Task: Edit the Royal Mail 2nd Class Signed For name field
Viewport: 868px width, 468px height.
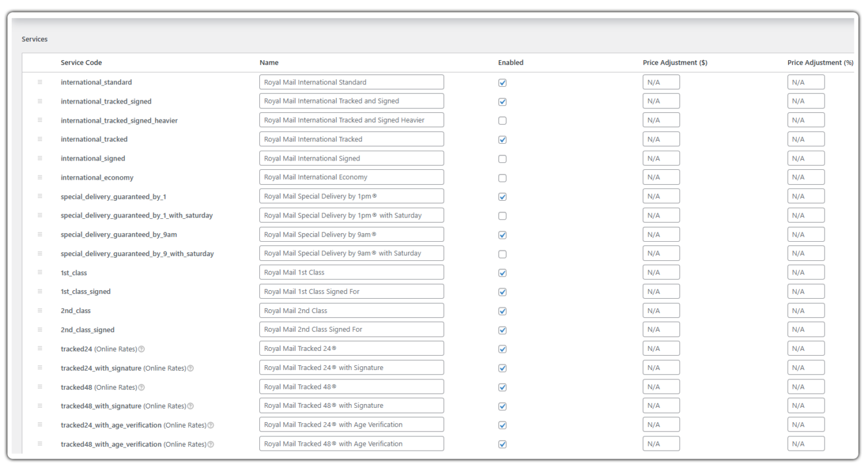Action: pyautogui.click(x=352, y=330)
